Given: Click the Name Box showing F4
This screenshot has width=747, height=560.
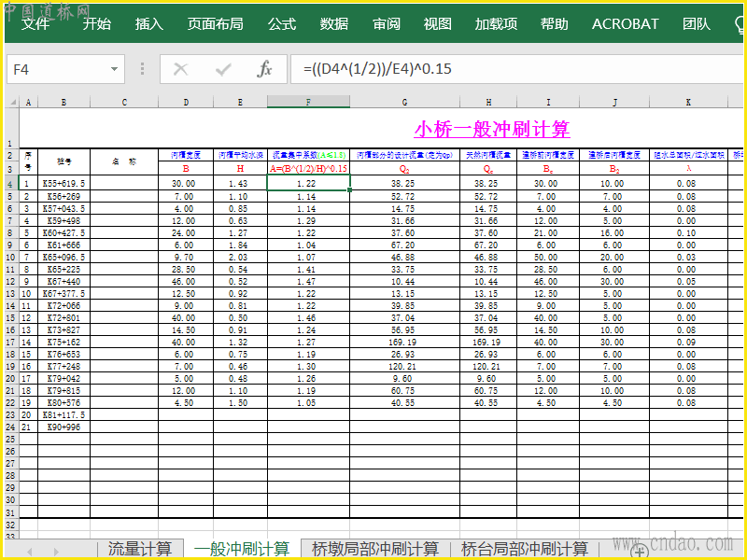Looking at the screenshot, I should [x=59, y=69].
